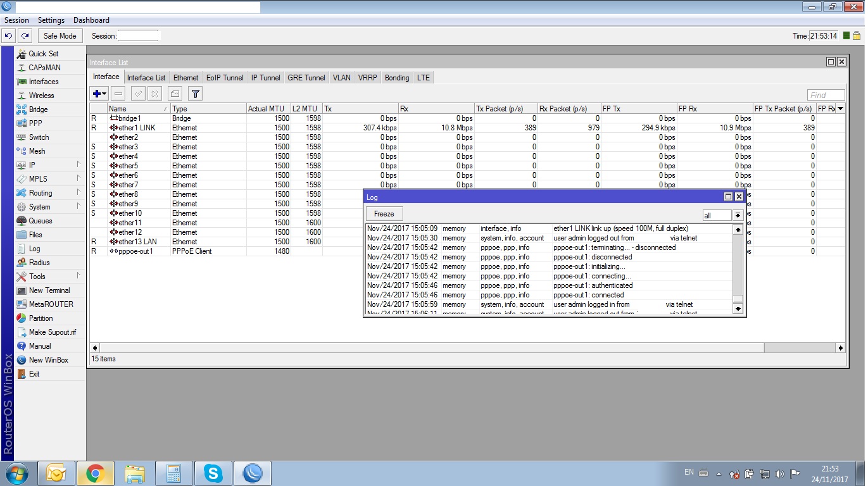Screen dimensions: 868x486
Task: Switch to the IP Tunnel tab
Action: coord(265,78)
